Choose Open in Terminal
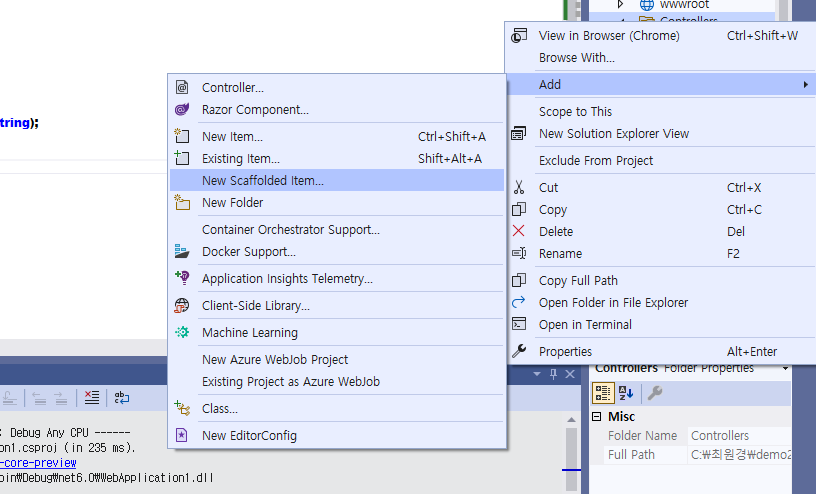The height and width of the screenshot is (494, 816). [660, 324]
